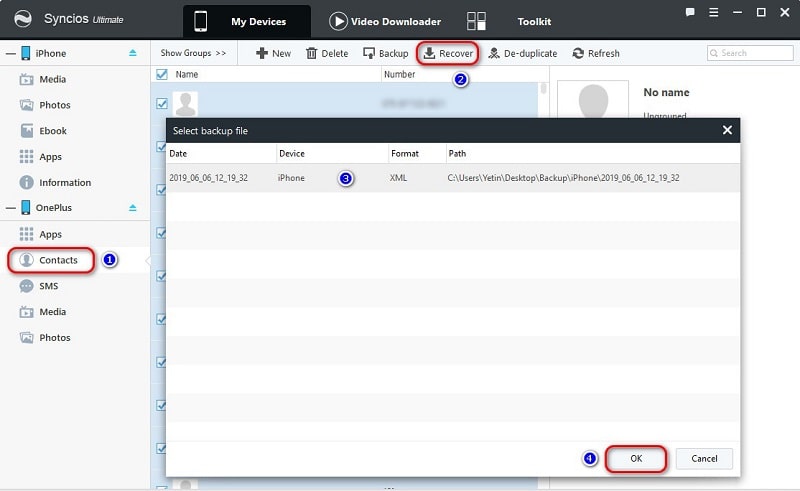Viewport: 800px width, 491px height.
Task: Click iPhone device label
Action: [51, 53]
